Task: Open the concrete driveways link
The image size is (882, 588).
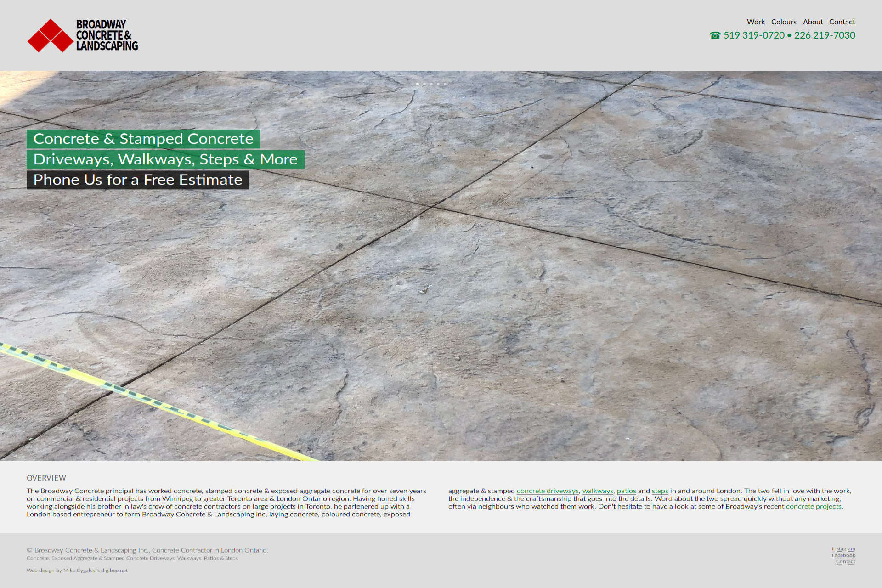Action: [548, 491]
